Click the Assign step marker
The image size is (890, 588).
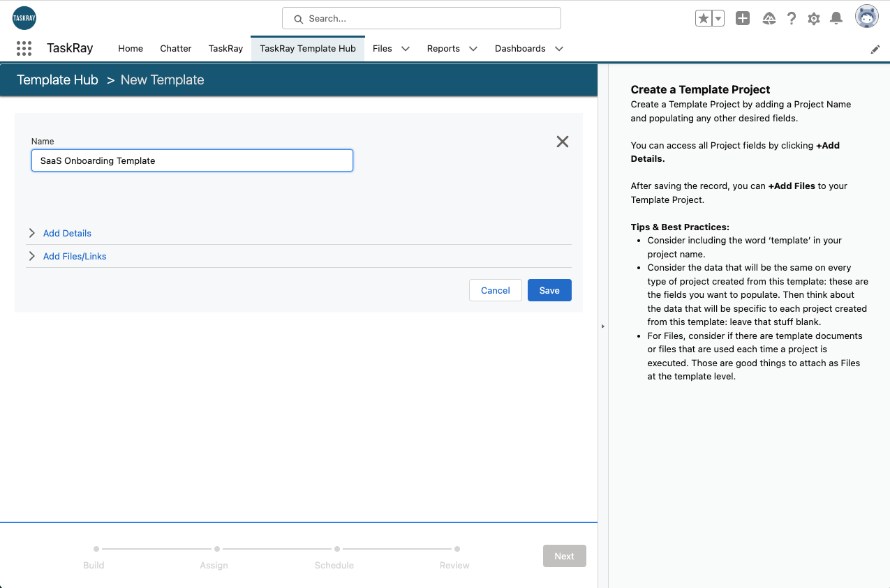tap(217, 549)
